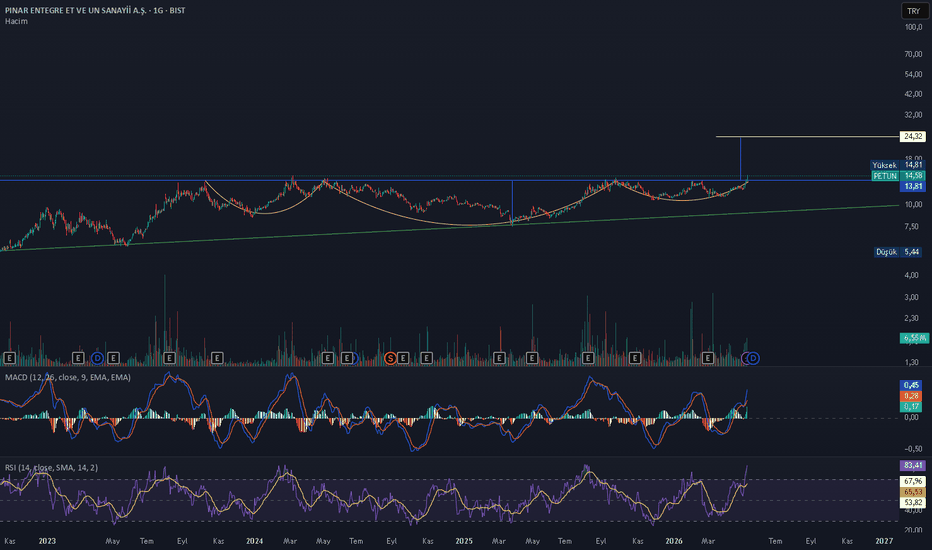Open the orange split S marker
Viewport: 932px width, 550px height.
pyautogui.click(x=390, y=357)
